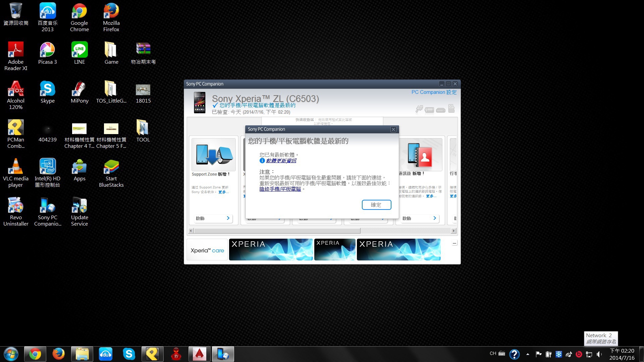This screenshot has height=362, width=644.
Task: Click the drive storage status icon
Action: point(441,110)
